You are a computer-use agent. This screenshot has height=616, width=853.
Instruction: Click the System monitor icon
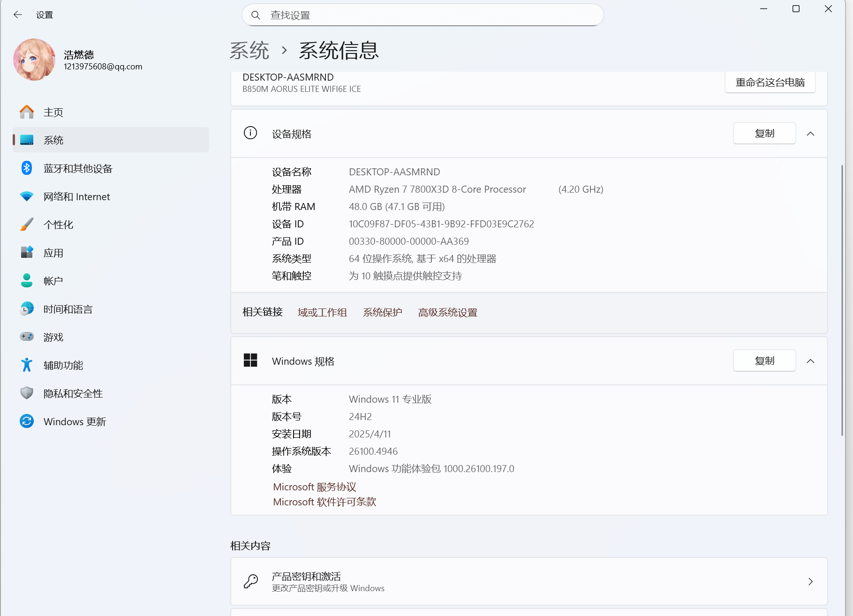(x=27, y=140)
